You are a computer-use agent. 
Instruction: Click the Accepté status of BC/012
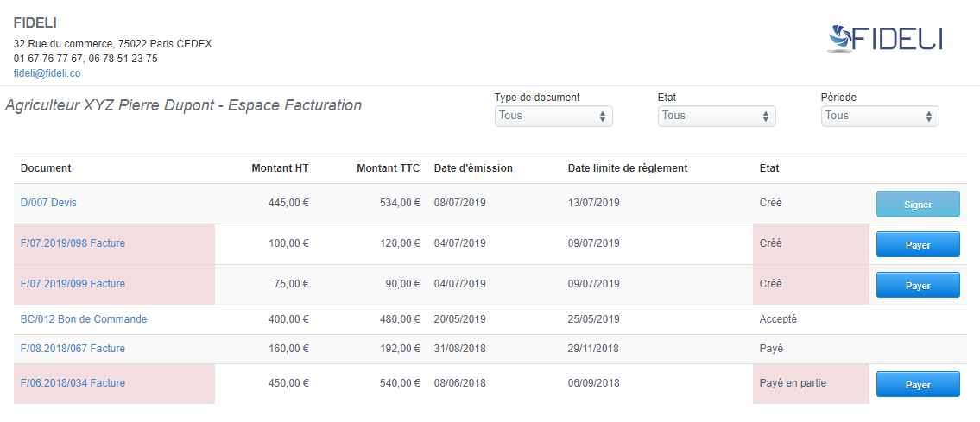(778, 319)
